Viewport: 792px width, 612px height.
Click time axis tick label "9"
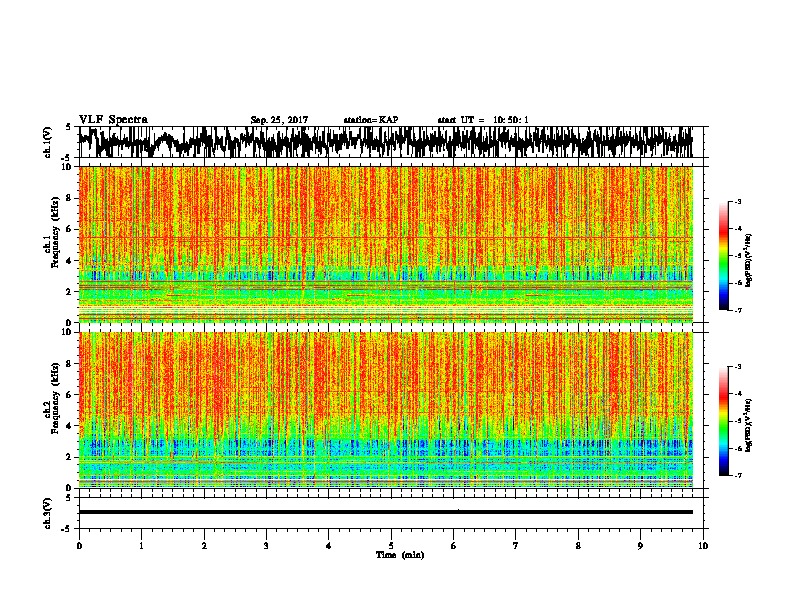pyautogui.click(x=640, y=546)
